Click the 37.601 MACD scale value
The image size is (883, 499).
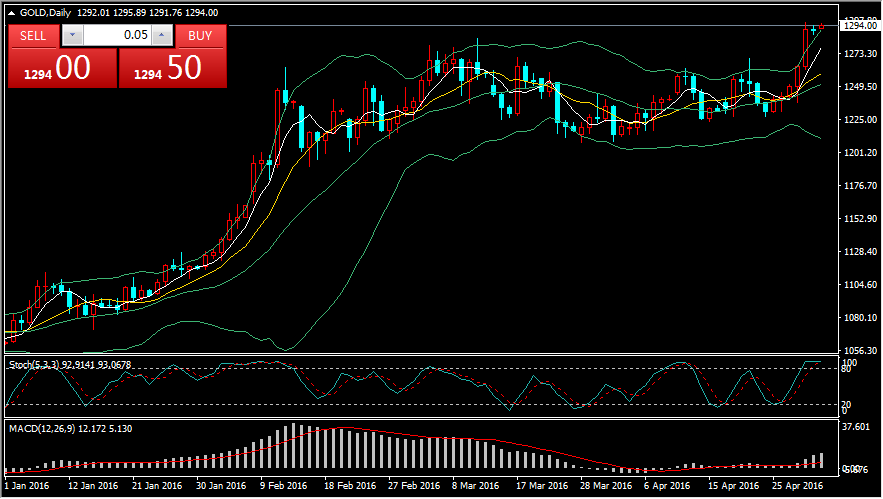pyautogui.click(x=856, y=427)
